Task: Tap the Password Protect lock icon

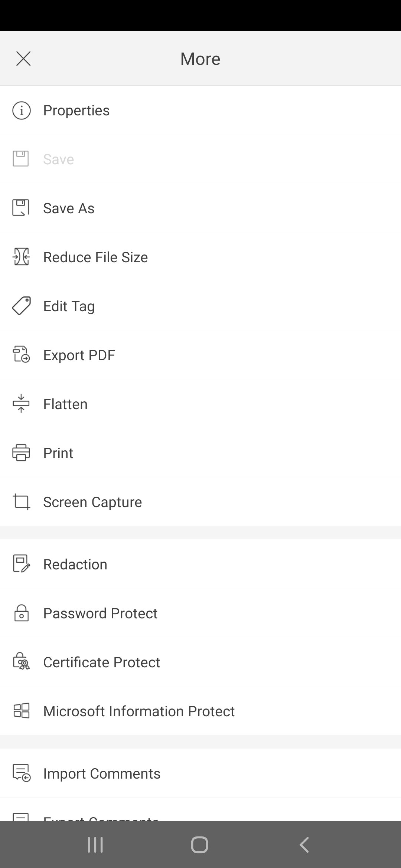Action: (21, 613)
